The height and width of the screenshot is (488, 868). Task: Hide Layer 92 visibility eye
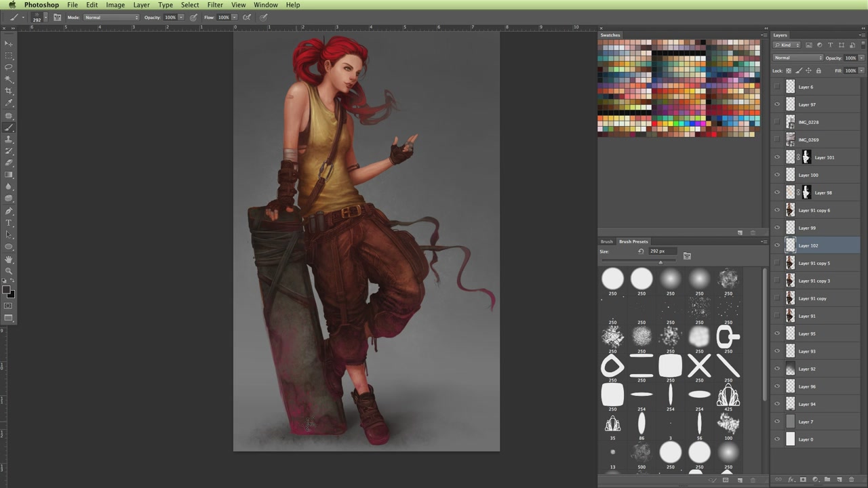click(777, 369)
